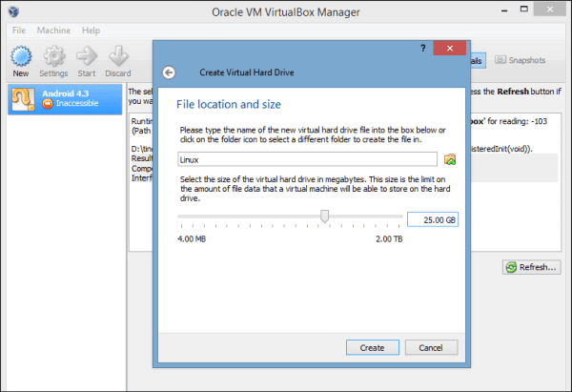Maximize the VirtualBox Manager window
This screenshot has height=392, width=572.
point(524,10)
